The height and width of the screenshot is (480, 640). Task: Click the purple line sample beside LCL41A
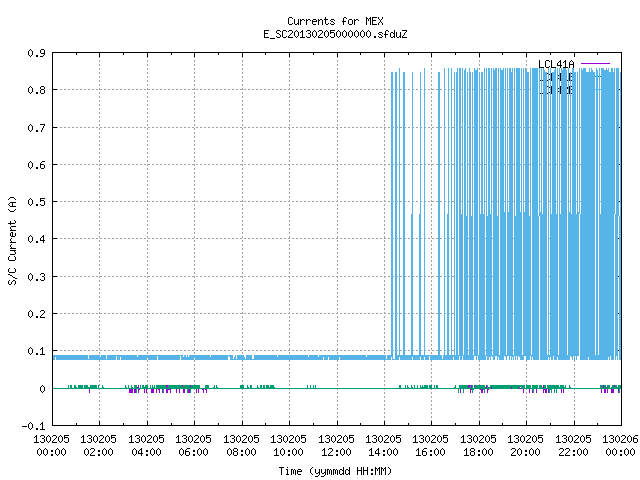click(595, 64)
